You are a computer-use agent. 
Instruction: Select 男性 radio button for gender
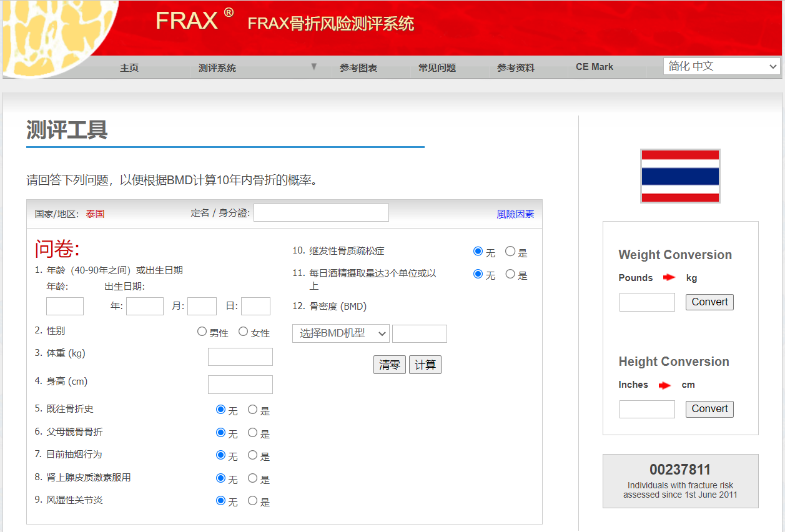pyautogui.click(x=202, y=332)
